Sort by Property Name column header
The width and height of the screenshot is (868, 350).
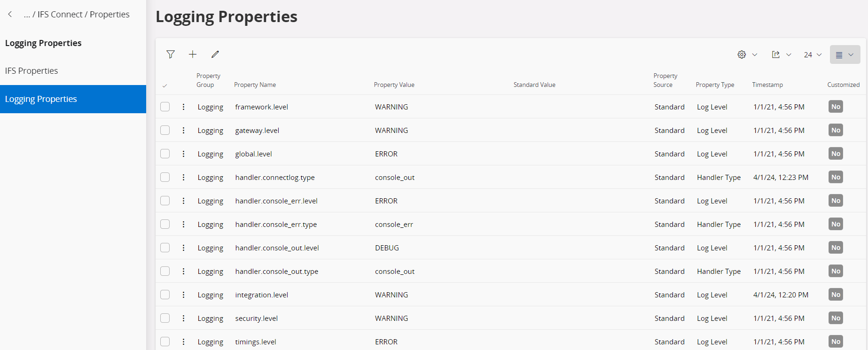pos(255,85)
